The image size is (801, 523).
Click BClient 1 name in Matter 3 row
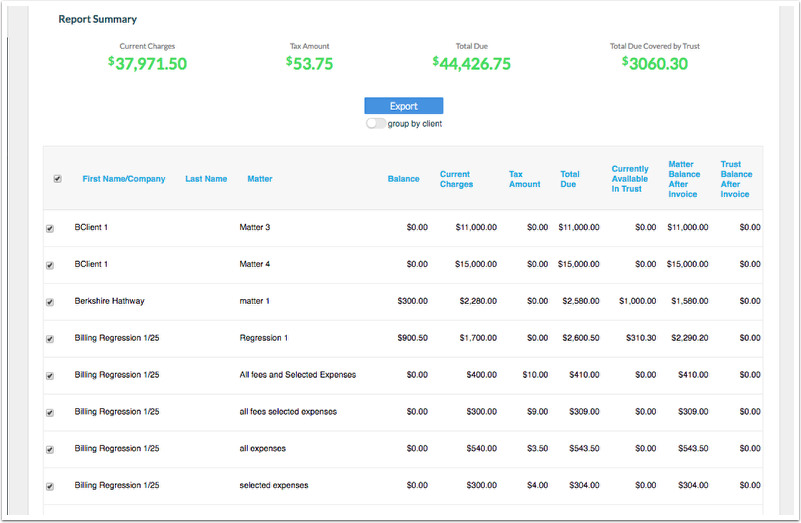click(91, 227)
